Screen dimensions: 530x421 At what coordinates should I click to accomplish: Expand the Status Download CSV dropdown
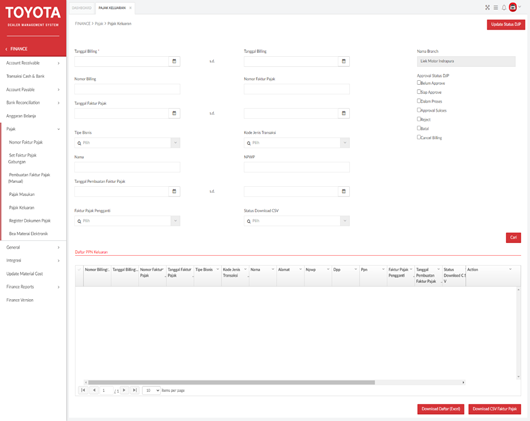pos(297,221)
